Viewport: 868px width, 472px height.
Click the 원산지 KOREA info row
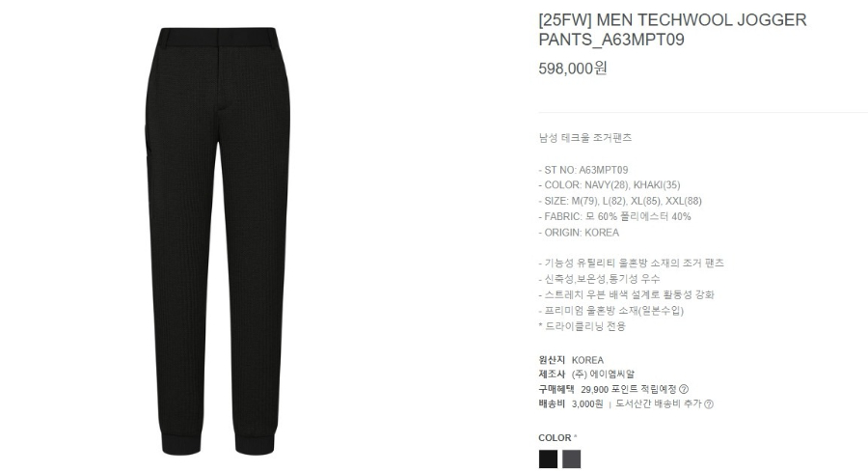[571, 360]
